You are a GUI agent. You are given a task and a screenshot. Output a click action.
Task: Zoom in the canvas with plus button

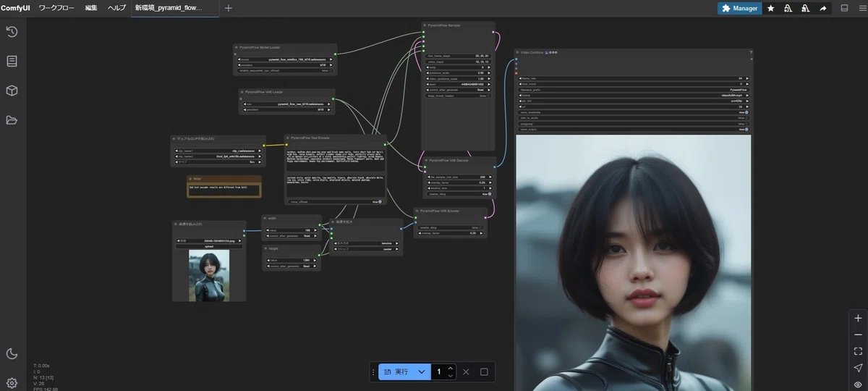click(x=858, y=319)
